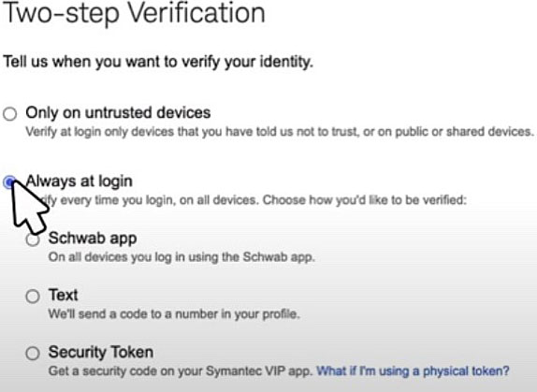Enable the Security Token radio button

[x=33, y=353]
